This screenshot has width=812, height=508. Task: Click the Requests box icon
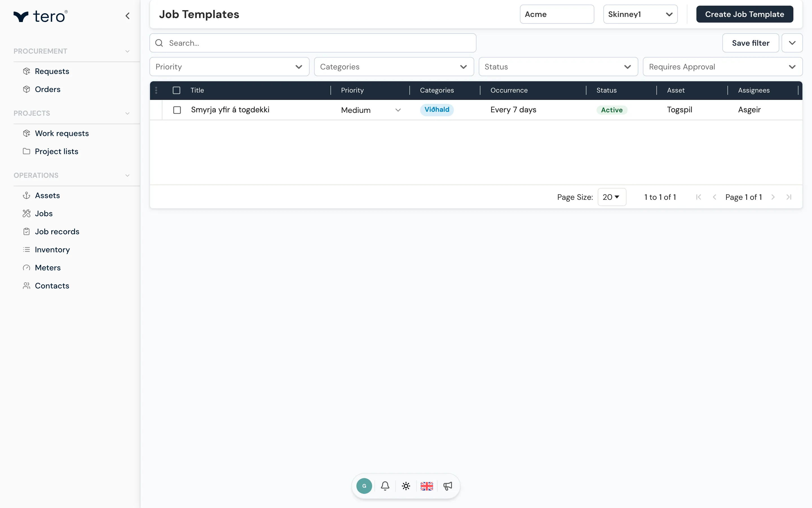27,71
